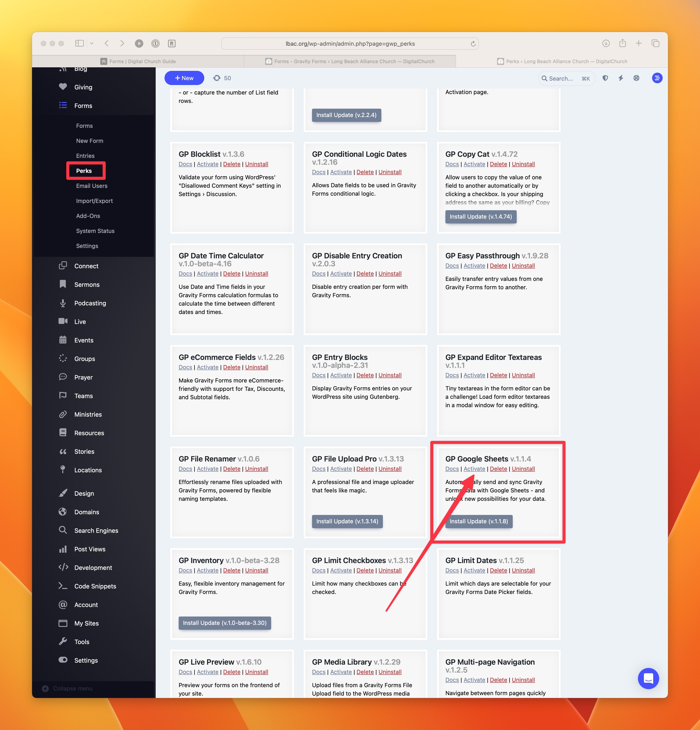Click the Podcasting microphone icon
The width and height of the screenshot is (700, 730).
point(63,303)
